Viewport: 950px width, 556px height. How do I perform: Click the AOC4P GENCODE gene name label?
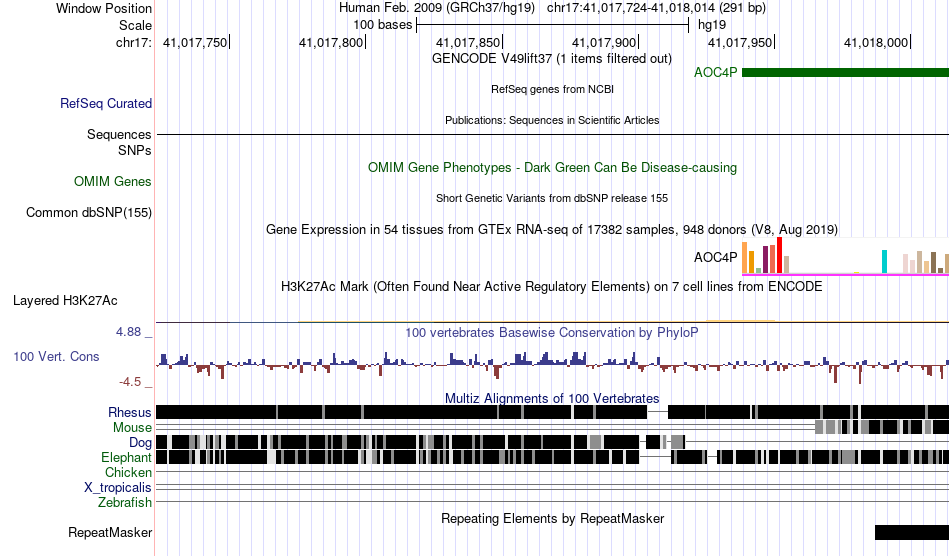pos(716,73)
